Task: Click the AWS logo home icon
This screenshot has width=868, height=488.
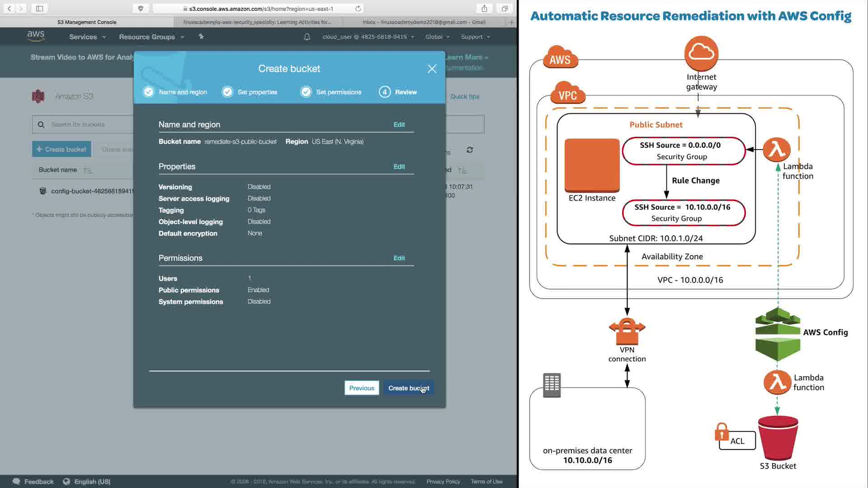Action: tap(36, 36)
